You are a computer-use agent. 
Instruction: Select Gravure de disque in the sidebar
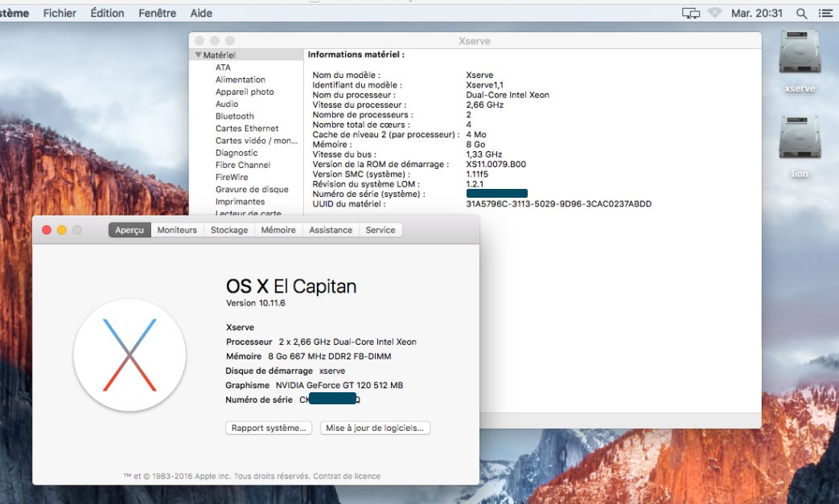[x=252, y=190]
